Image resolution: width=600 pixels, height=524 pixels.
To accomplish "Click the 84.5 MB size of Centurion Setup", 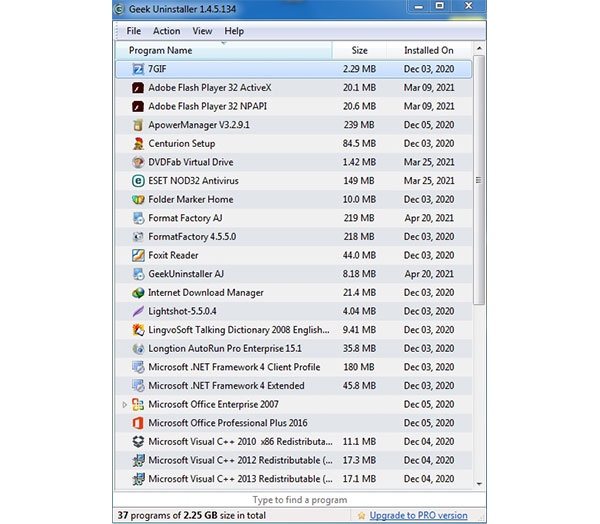I will tap(359, 144).
